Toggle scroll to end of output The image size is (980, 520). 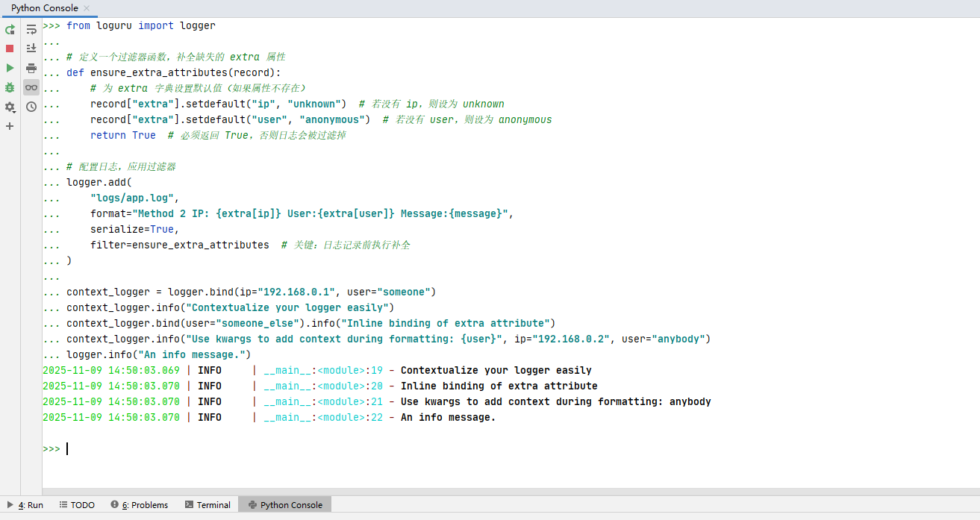[31, 48]
